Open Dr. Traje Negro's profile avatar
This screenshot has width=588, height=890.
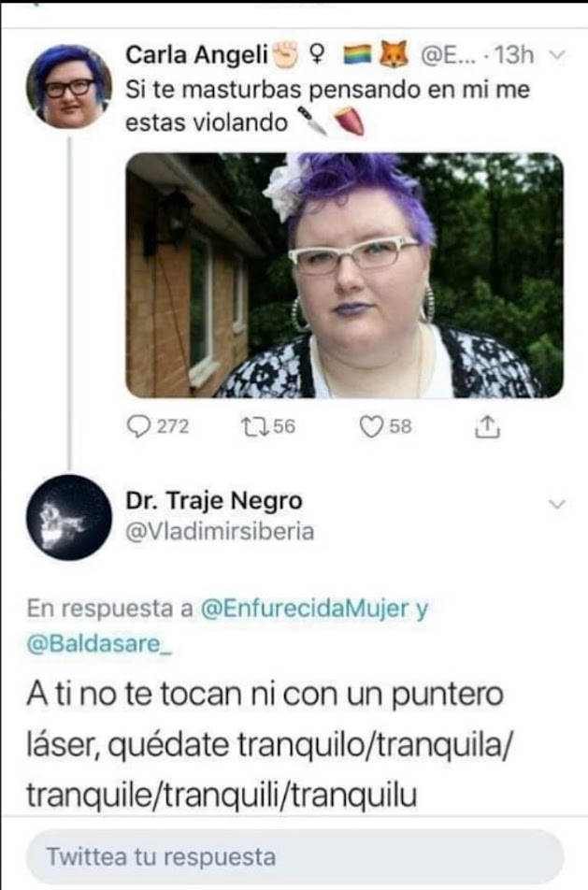tap(69, 517)
